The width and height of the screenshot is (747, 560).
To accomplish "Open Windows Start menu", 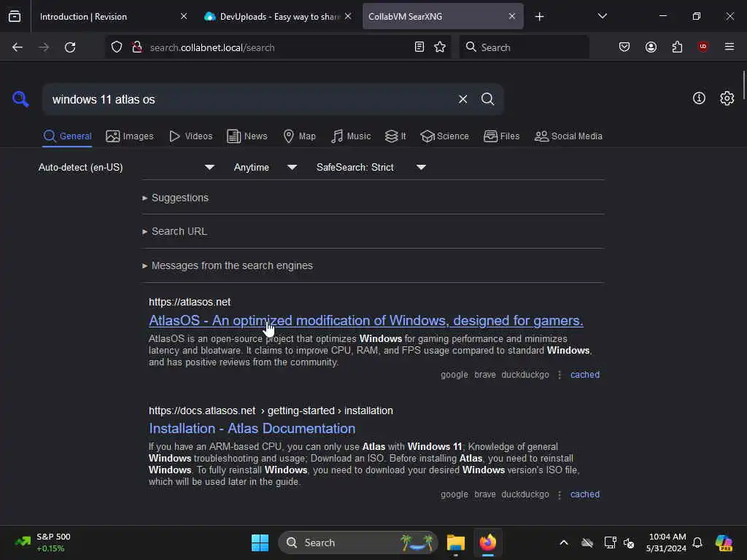I will coord(260,542).
